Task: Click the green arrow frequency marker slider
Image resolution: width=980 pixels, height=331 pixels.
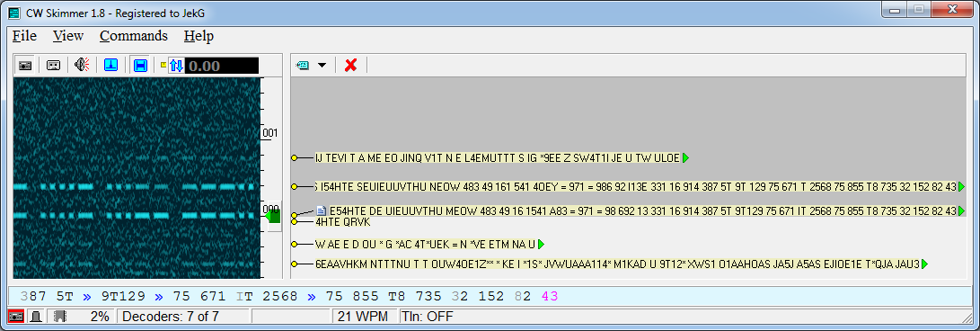Action: point(272,216)
